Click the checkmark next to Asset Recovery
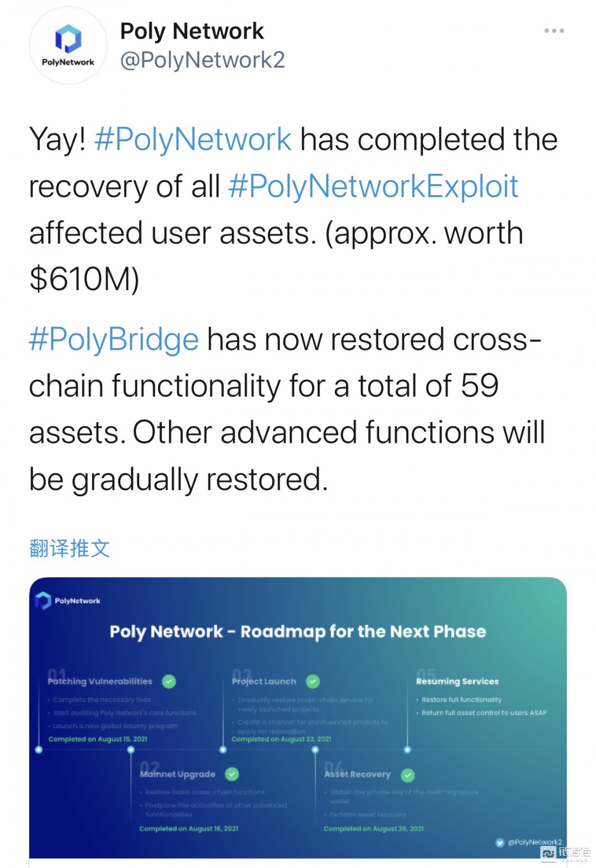Screen dimensions: 596x868 coord(408,774)
